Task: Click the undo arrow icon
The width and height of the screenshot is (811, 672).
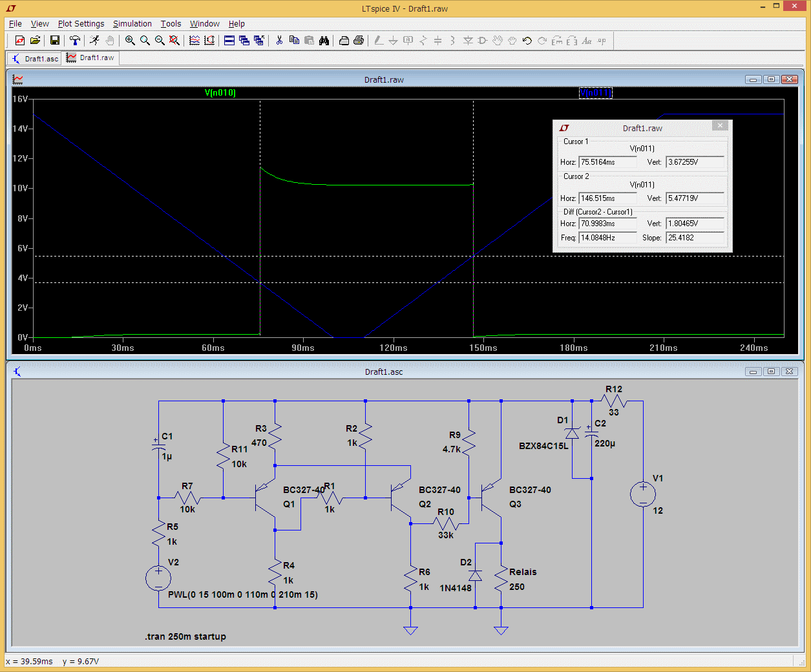Action: tap(527, 40)
